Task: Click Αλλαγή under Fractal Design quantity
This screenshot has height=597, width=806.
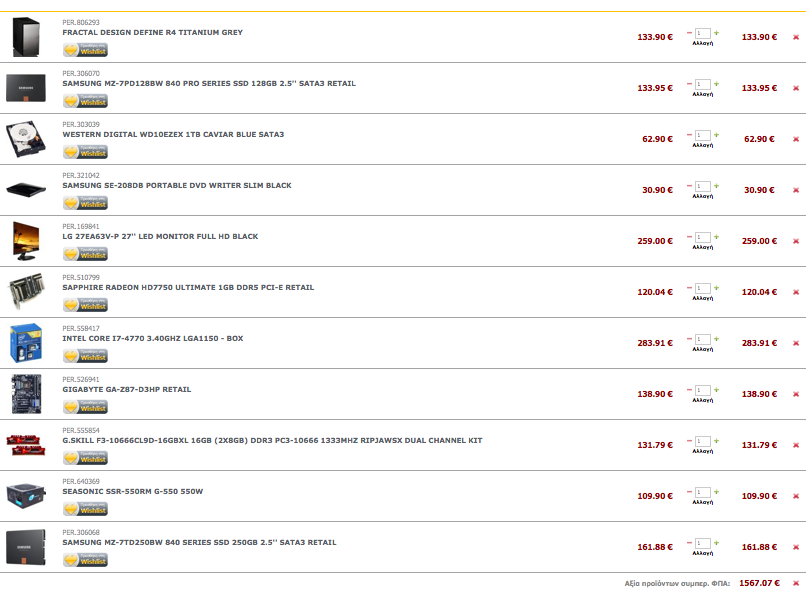Action: (x=703, y=43)
